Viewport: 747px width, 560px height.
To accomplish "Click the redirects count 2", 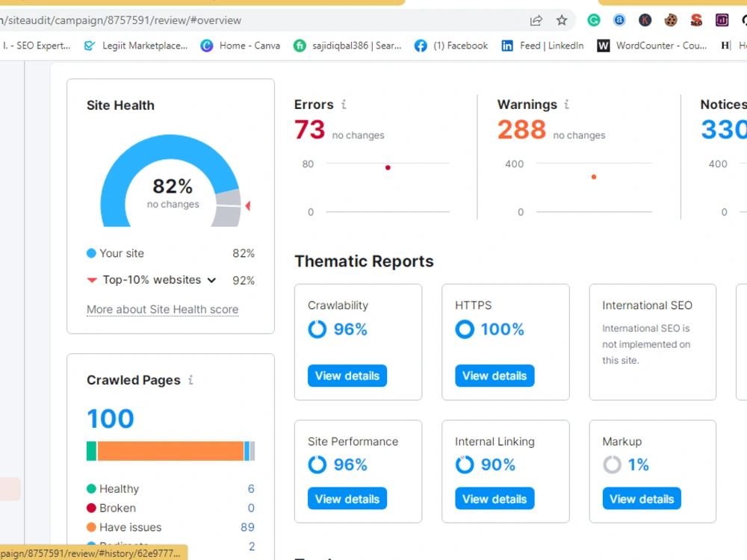I will pyautogui.click(x=252, y=547).
